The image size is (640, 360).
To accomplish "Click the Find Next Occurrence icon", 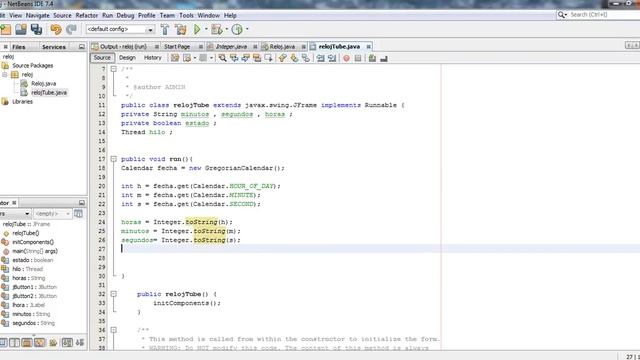I will click(x=245, y=58).
